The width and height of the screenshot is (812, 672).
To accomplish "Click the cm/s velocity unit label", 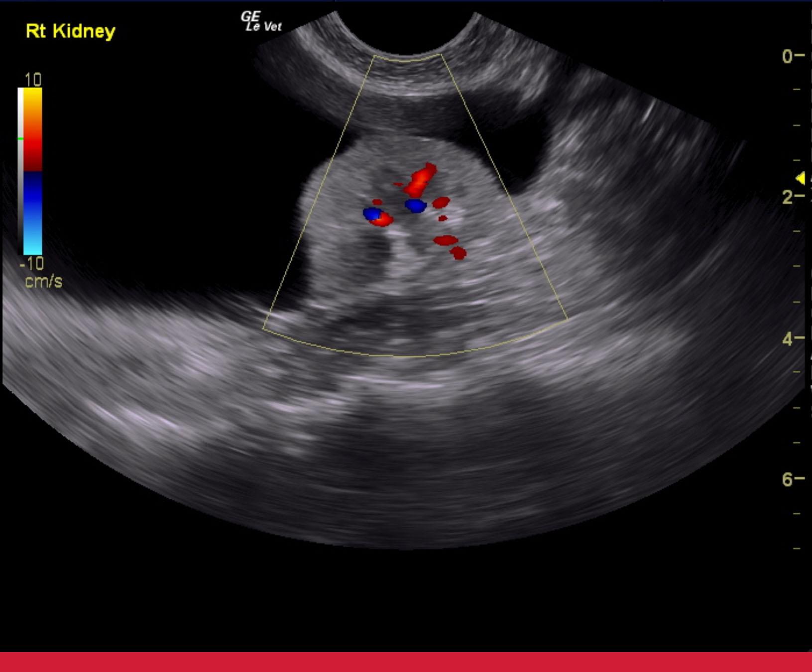I will click(x=43, y=281).
